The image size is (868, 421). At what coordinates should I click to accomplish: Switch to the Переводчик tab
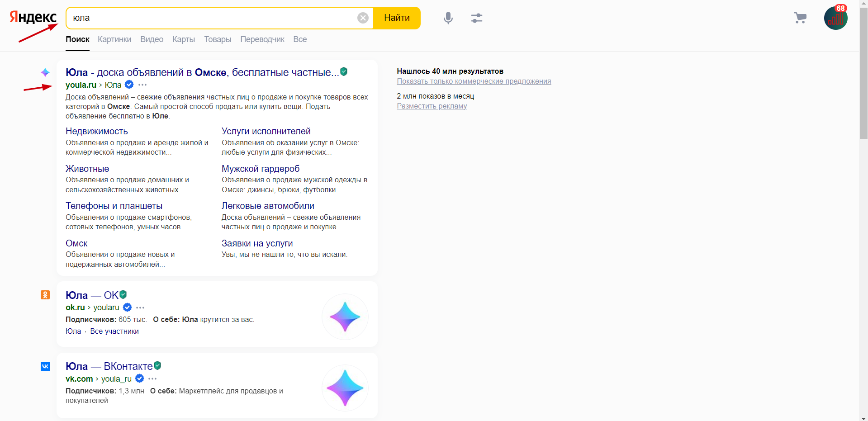click(262, 39)
